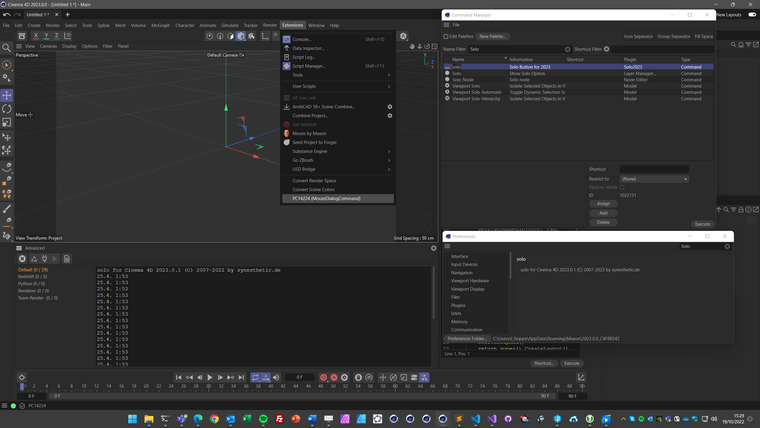This screenshot has width=760, height=428.
Task: Select the Scale tool in left toolbar
Action: point(7,122)
